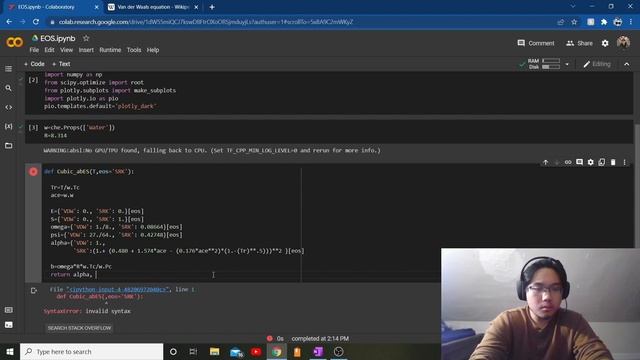Open the Tools menu
The height and width of the screenshot is (360, 640).
click(x=134, y=50)
